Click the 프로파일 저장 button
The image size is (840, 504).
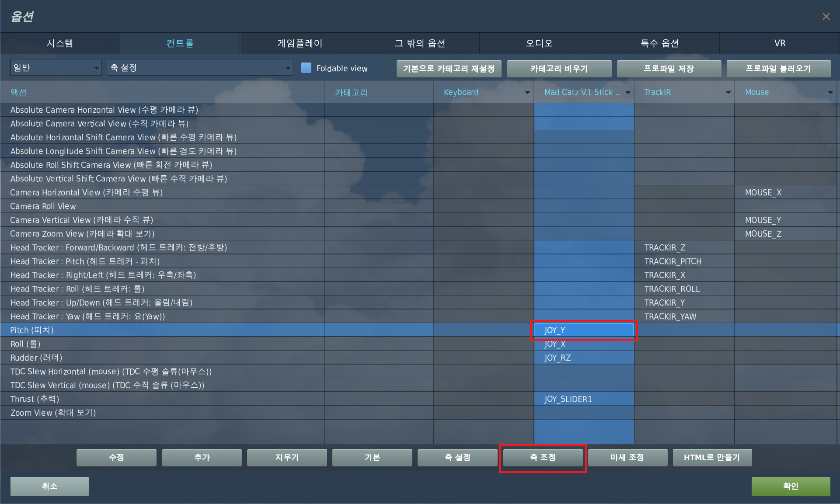(669, 69)
